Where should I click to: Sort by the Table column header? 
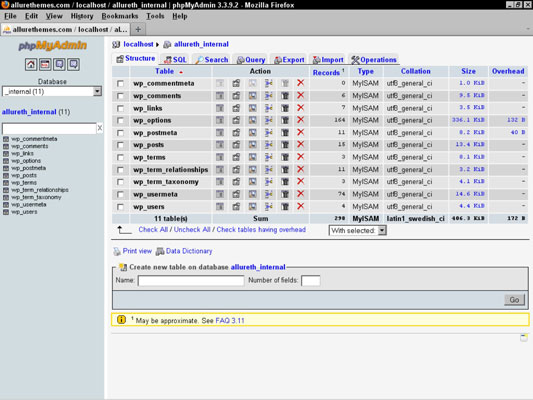(165, 71)
